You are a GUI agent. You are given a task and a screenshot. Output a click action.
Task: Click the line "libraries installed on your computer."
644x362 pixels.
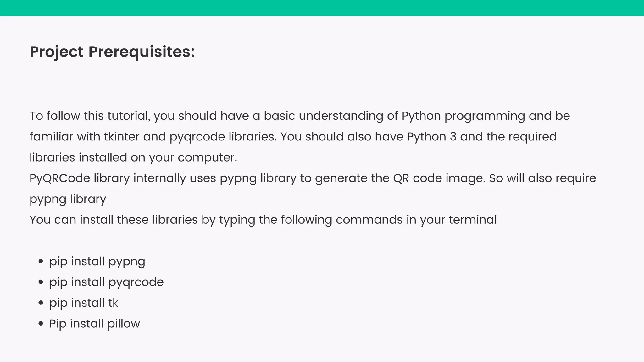pyautogui.click(x=133, y=157)
